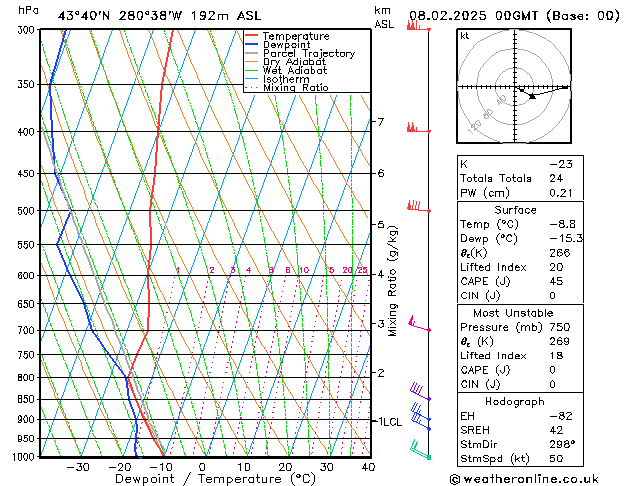629x486 pixels.
Task: Click the gray Parcel Trajectory swatch in legend
Action: [252, 53]
